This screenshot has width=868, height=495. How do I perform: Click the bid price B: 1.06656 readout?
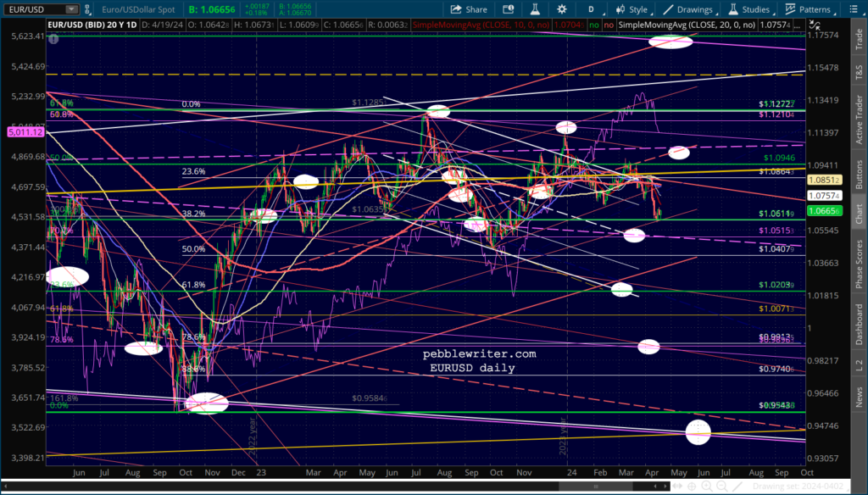point(211,9)
